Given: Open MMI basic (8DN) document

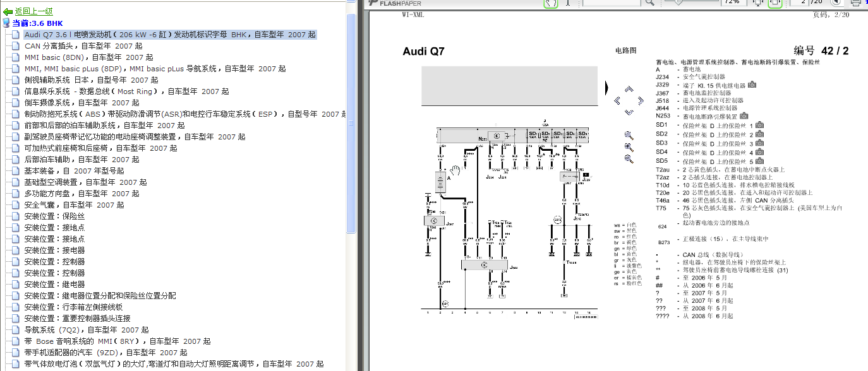Looking at the screenshot, I should (88, 57).
